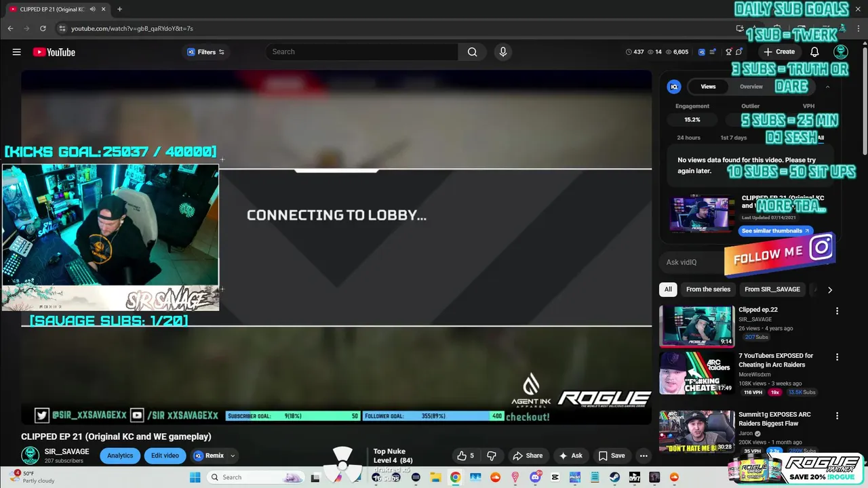Open the Summit1g EXPOSES ARC thumbnail
This screenshot has width=868, height=488.
[696, 431]
